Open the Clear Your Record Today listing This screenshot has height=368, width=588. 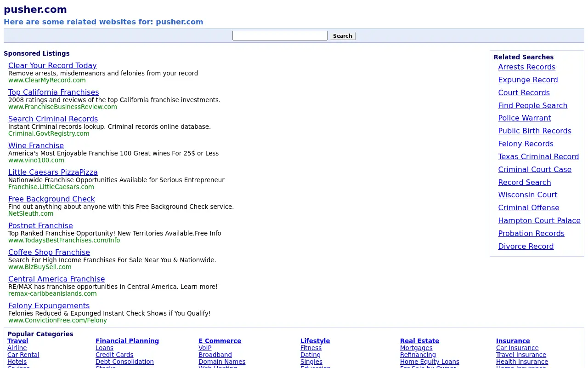click(52, 65)
